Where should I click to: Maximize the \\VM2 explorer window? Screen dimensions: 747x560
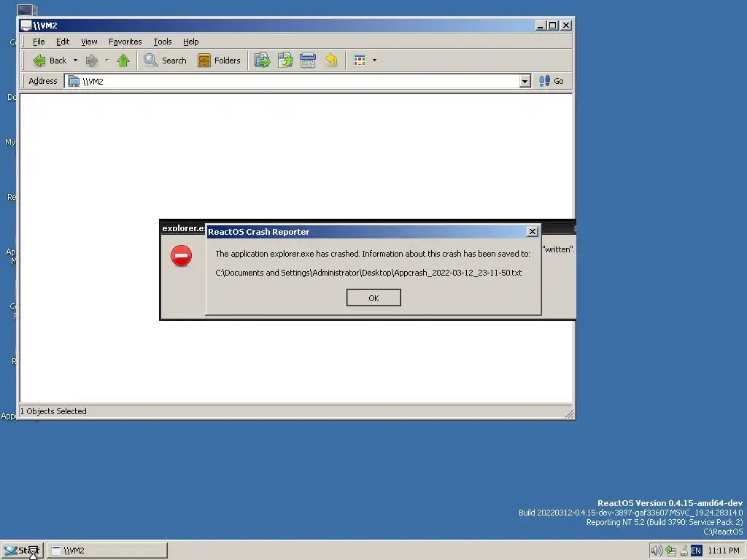click(x=553, y=26)
